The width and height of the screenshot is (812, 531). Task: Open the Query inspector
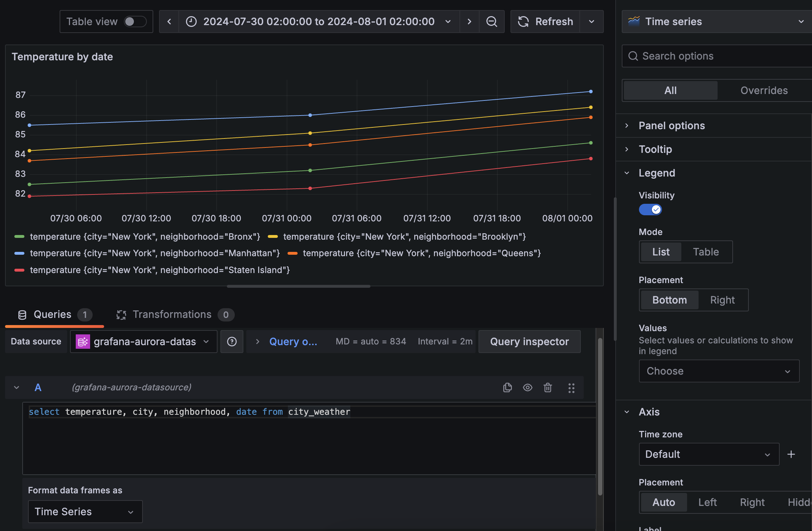point(529,341)
